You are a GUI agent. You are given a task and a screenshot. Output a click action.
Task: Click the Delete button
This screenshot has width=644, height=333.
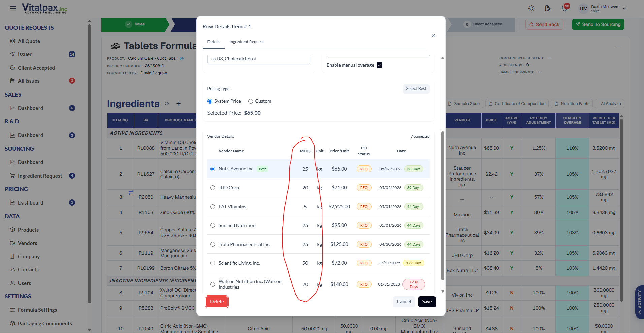coord(217,302)
